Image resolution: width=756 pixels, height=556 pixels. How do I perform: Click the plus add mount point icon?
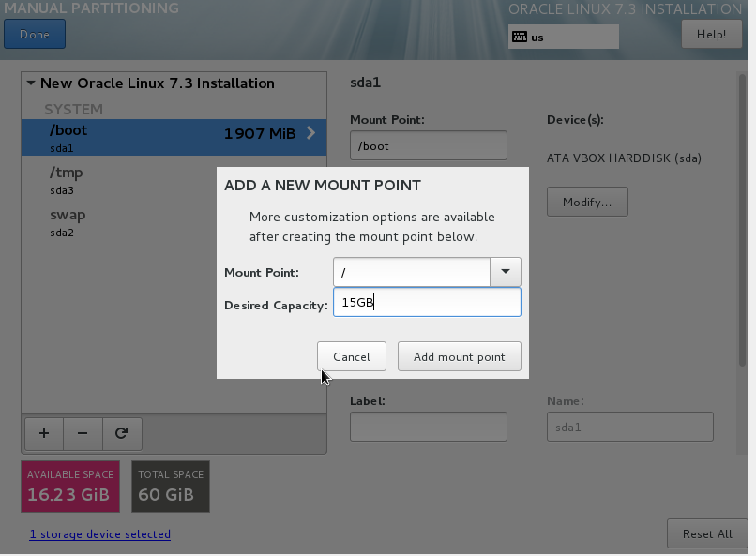point(44,433)
